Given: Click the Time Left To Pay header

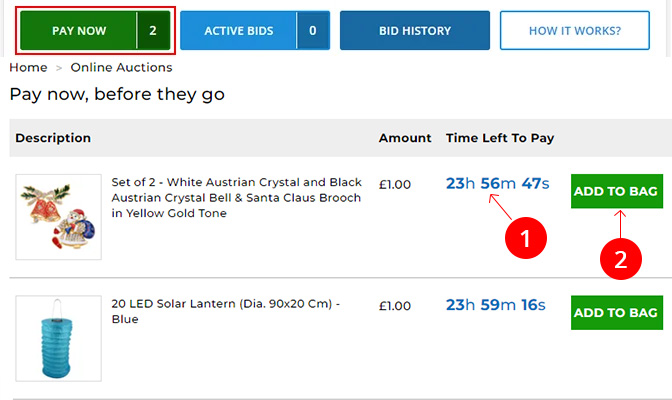Looking at the screenshot, I should click(x=500, y=138).
